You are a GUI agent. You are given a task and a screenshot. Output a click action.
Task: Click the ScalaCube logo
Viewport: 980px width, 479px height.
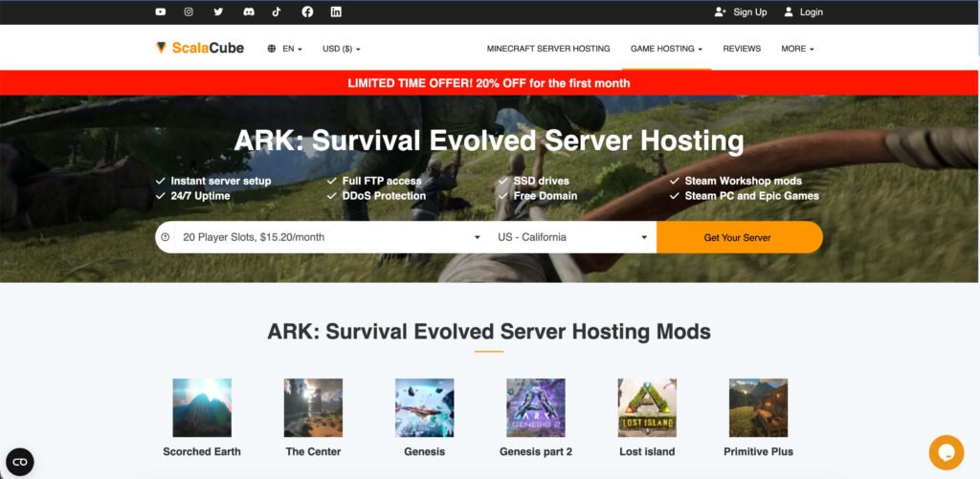[200, 48]
